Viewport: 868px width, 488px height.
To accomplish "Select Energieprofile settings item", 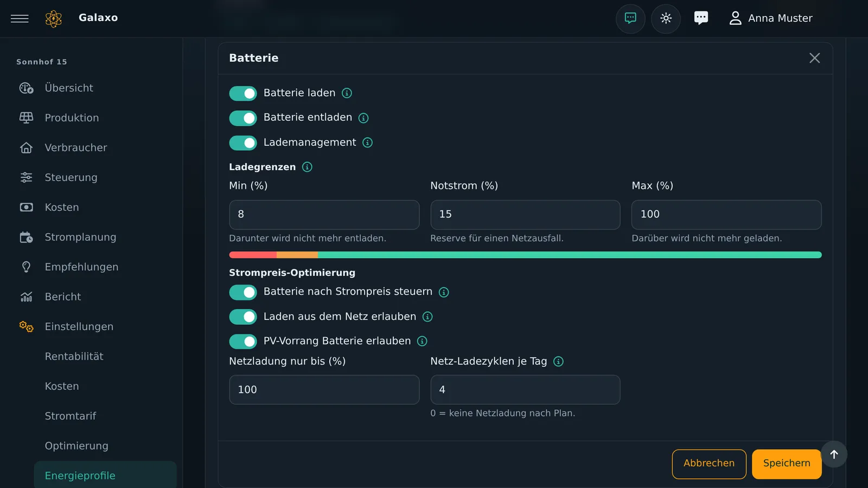I will click(x=105, y=476).
